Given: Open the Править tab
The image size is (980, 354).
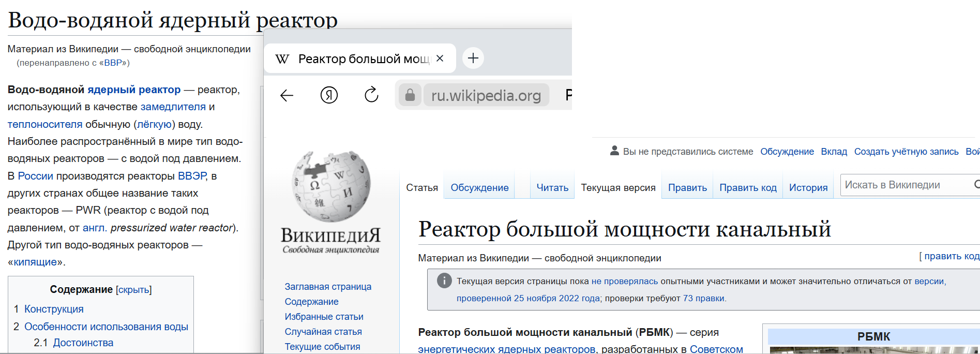Looking at the screenshot, I should [687, 188].
